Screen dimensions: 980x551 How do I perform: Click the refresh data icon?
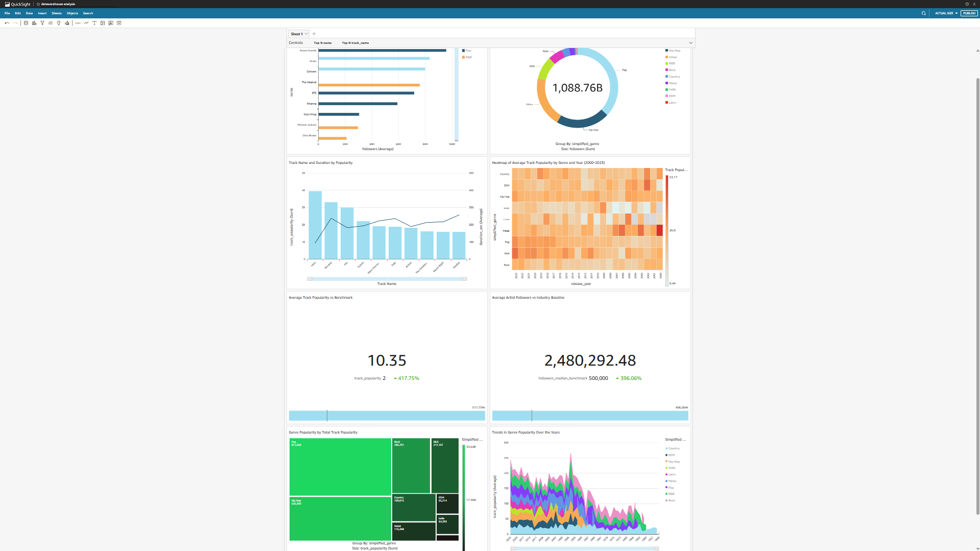[923, 13]
